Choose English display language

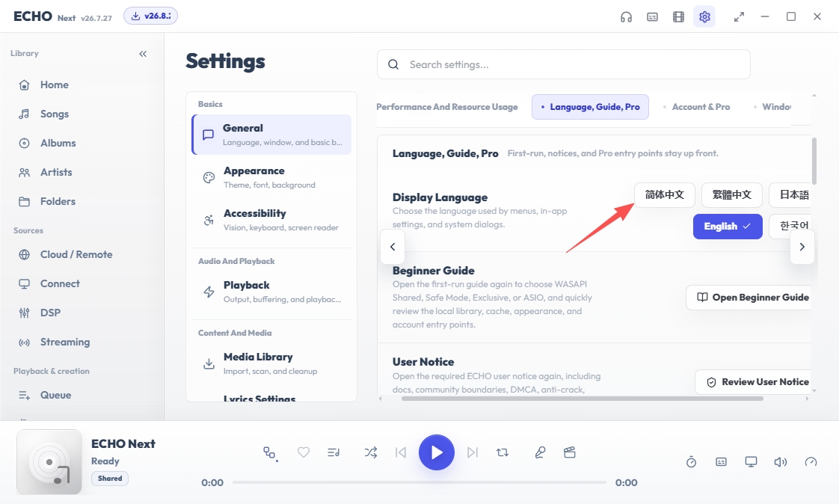click(x=728, y=227)
